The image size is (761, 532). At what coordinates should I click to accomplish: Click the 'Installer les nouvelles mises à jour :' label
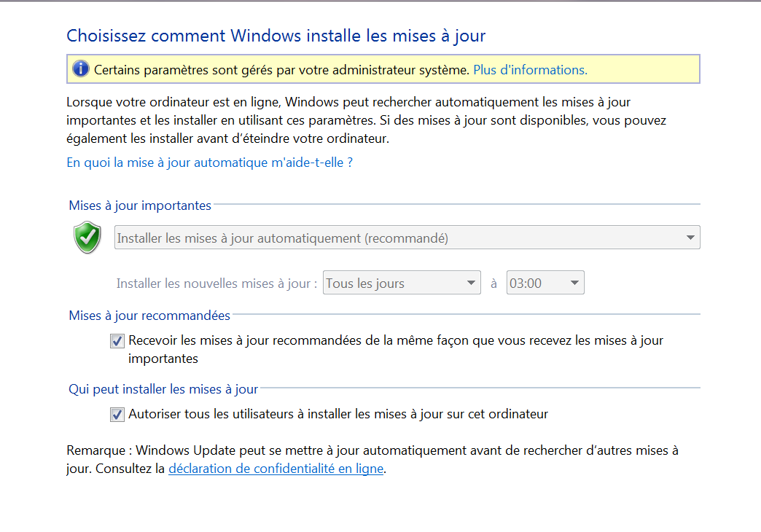click(216, 283)
